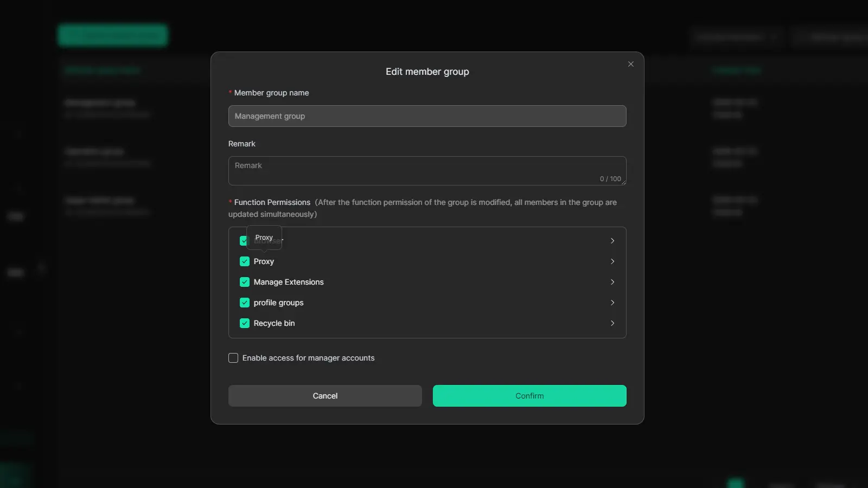Uncheck the Browser permission checkbox

click(243, 241)
